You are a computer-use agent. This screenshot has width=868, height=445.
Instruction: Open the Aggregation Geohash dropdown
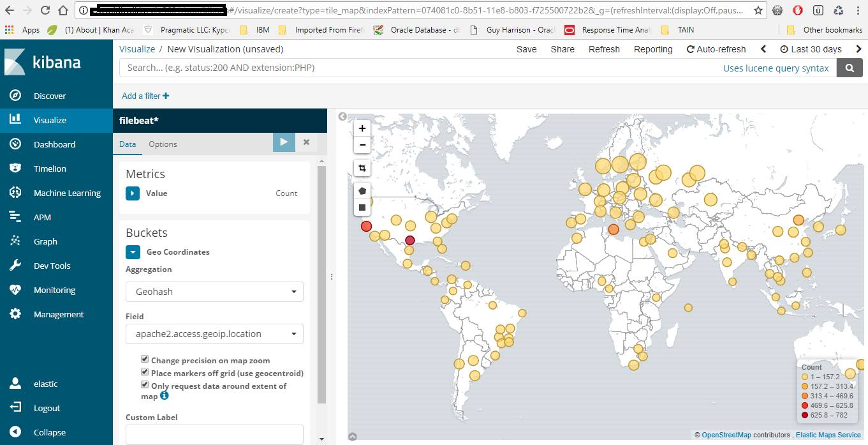214,292
